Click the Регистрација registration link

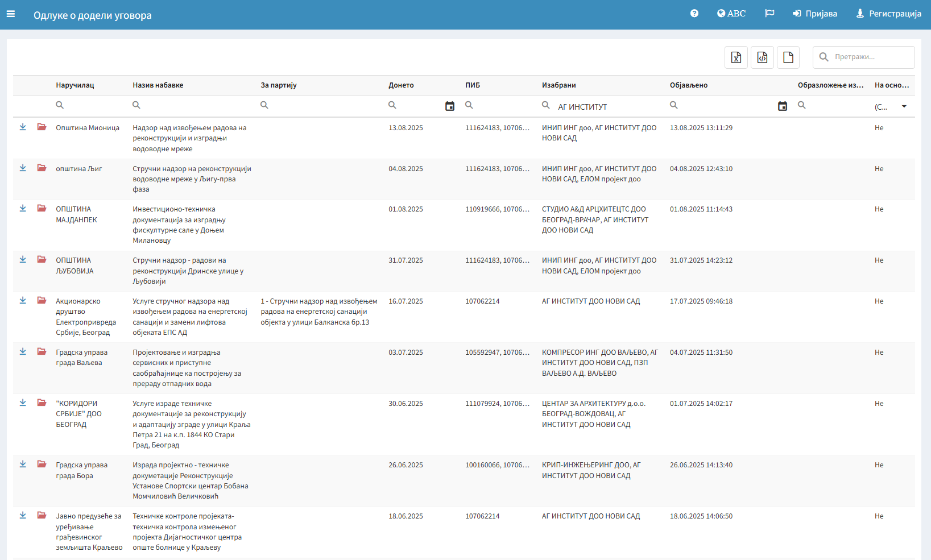(888, 14)
